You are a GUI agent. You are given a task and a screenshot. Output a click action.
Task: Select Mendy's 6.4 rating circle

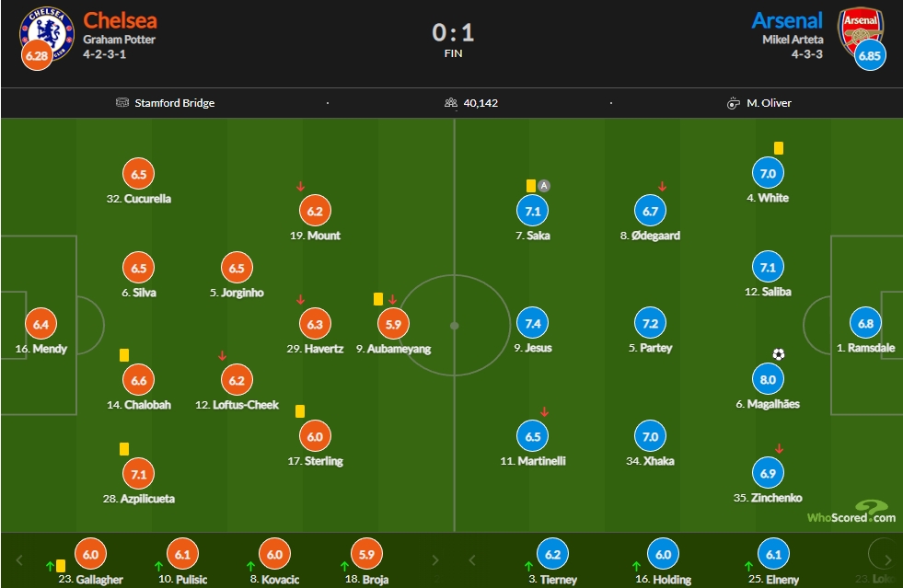pyautogui.click(x=41, y=324)
